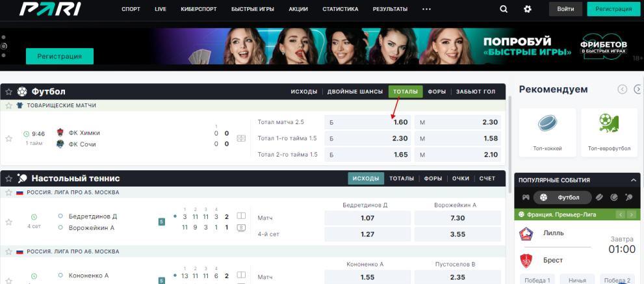Click the Войти login button
Image resolution: width=644 pixels, height=284 pixels.
tap(565, 9)
